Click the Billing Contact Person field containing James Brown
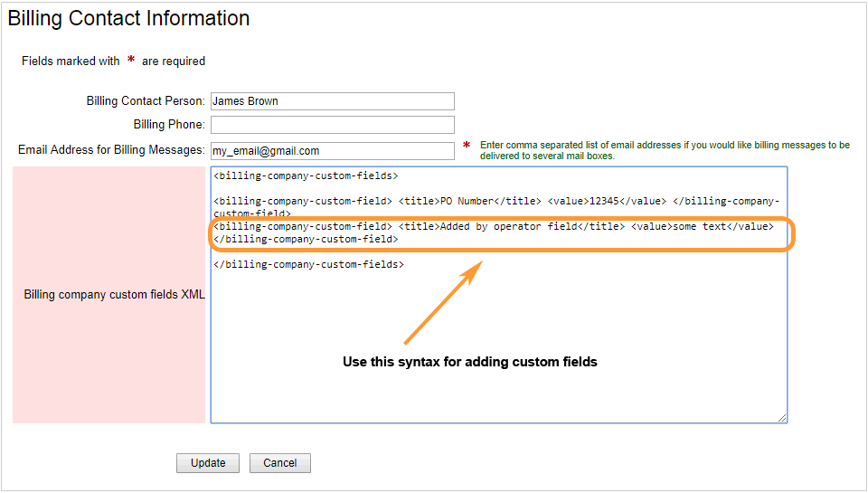 tap(332, 101)
